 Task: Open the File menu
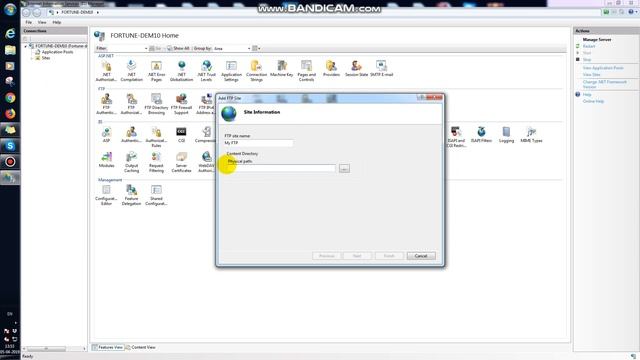[29, 22]
